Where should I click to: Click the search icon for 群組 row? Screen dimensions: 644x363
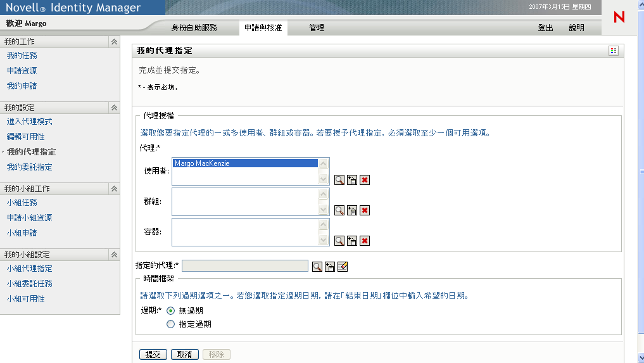click(339, 210)
